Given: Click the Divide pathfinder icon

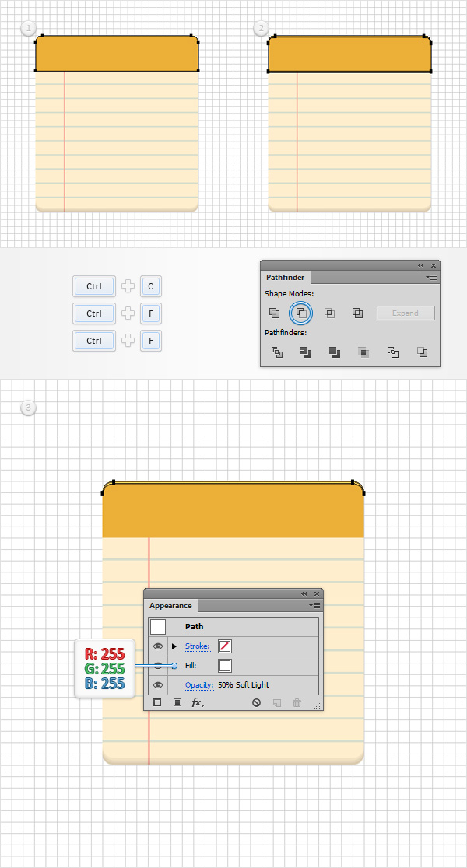Looking at the screenshot, I should 277,352.
